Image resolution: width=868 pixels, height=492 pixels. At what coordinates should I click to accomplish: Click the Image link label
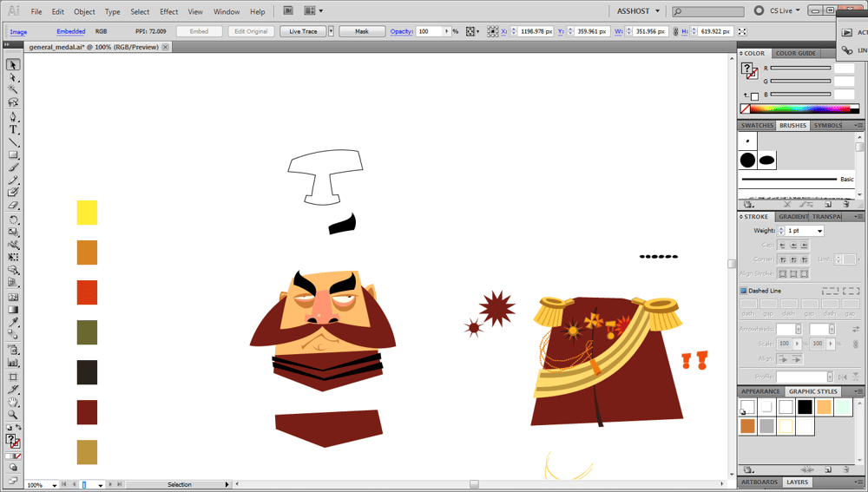point(18,32)
